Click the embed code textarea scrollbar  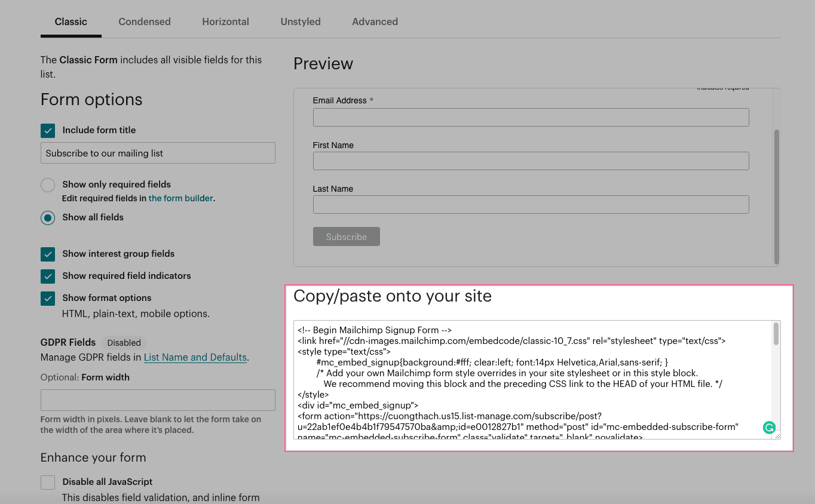coord(776,334)
